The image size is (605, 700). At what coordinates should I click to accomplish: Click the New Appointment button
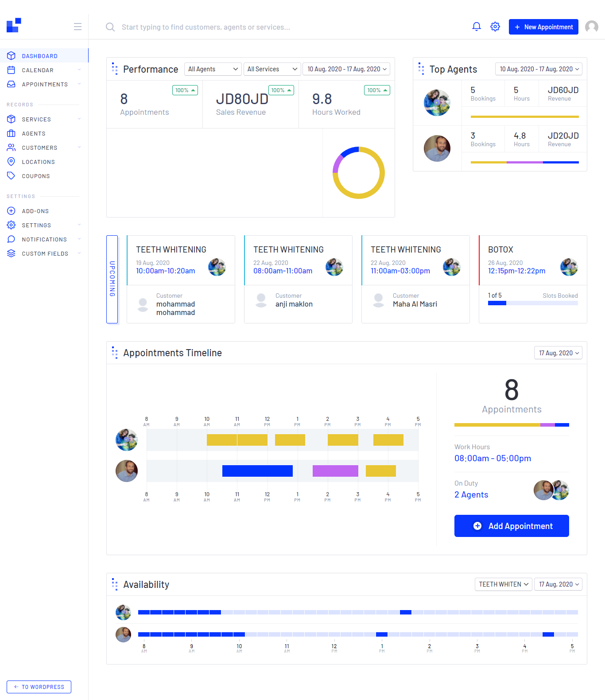point(543,27)
